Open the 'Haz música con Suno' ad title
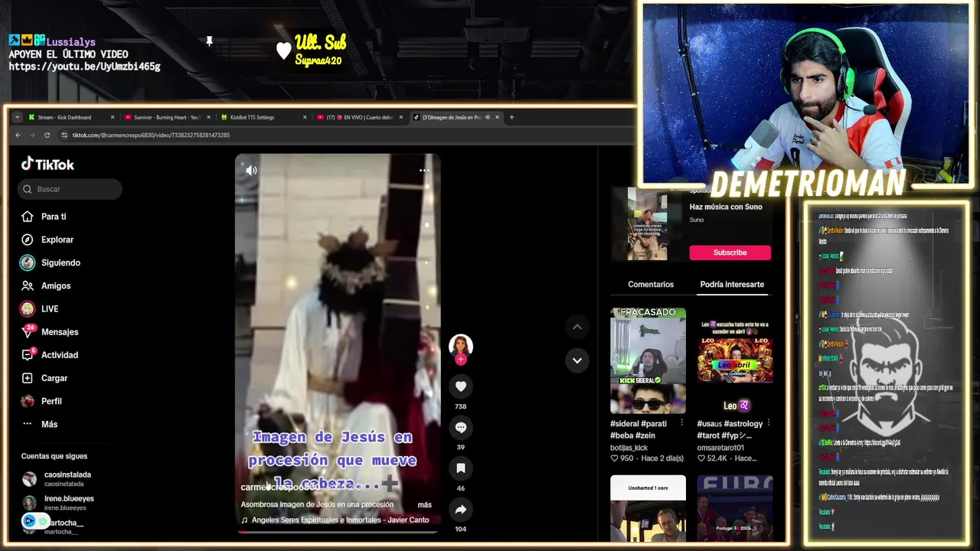 click(726, 207)
